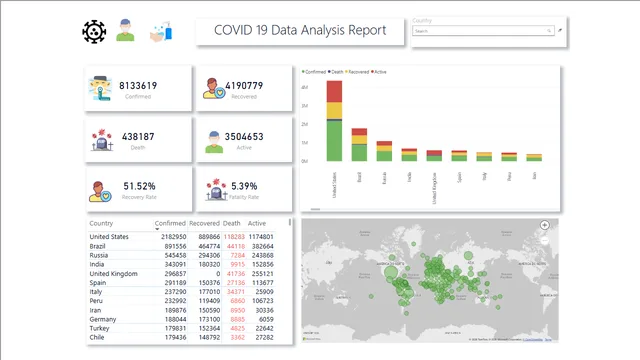
Task: Select the Brazil bar in chart
Action: [x=359, y=144]
